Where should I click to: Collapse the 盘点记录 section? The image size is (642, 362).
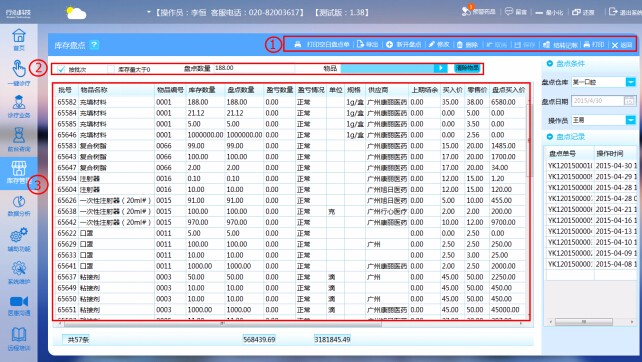pos(549,136)
